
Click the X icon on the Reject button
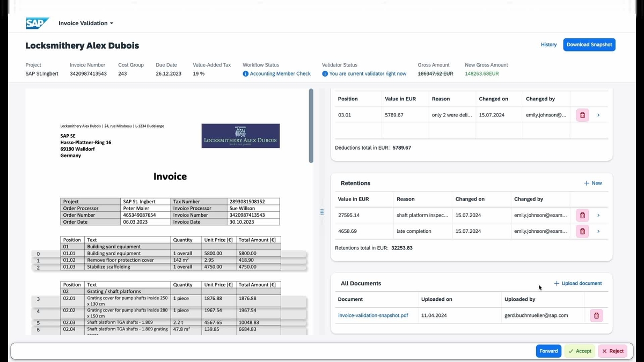point(605,351)
